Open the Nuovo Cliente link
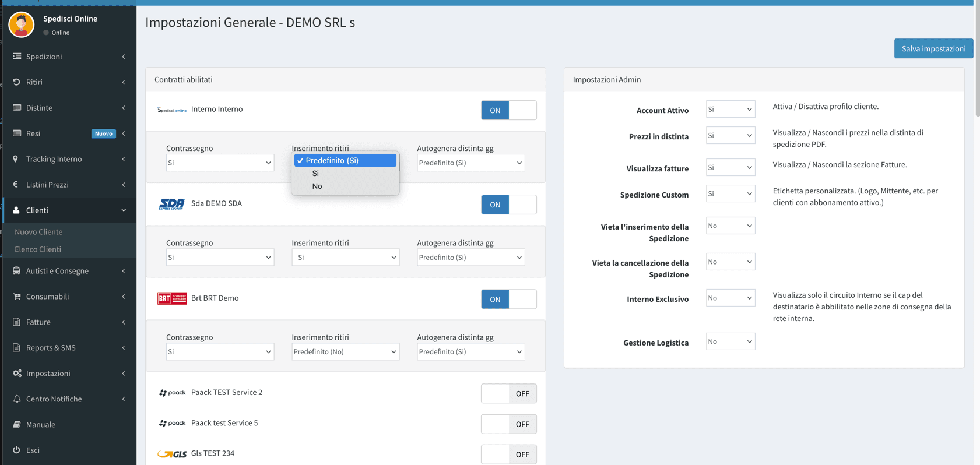 pos(38,232)
